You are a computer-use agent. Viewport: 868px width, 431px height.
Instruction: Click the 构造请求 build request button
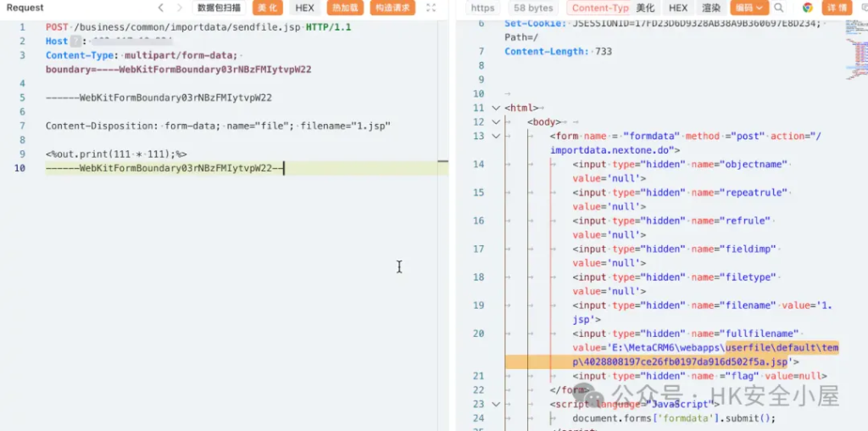392,8
